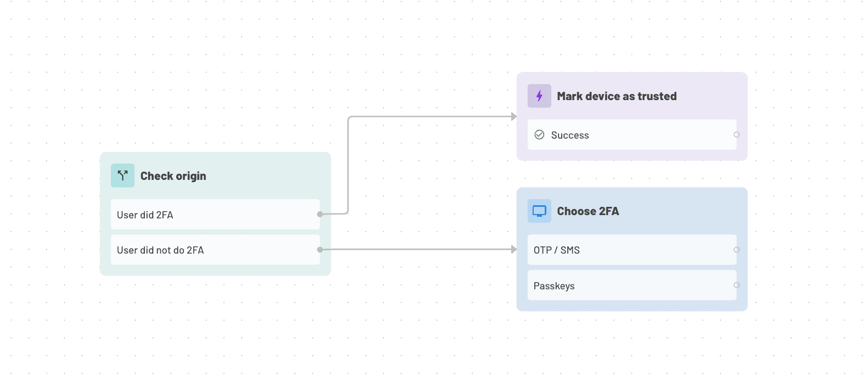
Task: Click the lightning bolt action icon
Action: point(539,96)
